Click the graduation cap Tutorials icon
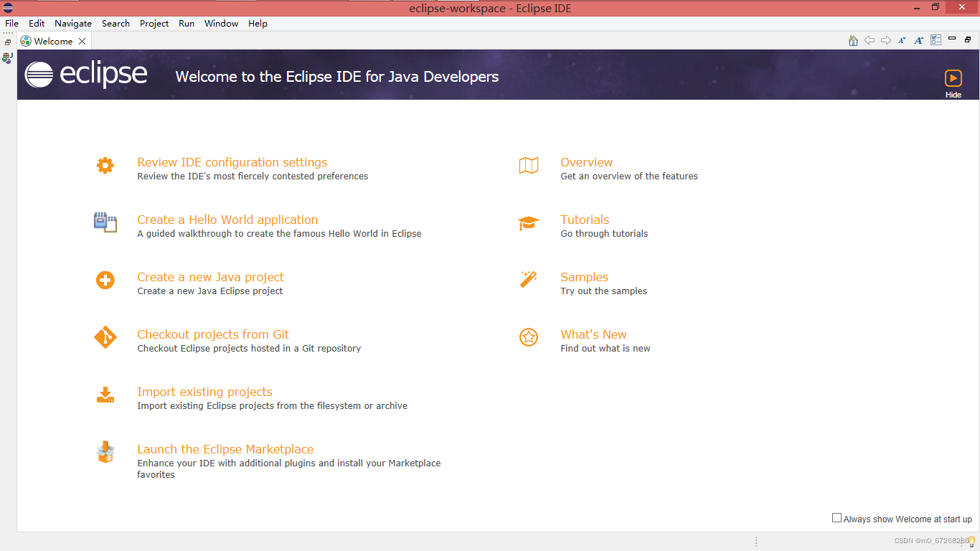 [529, 223]
